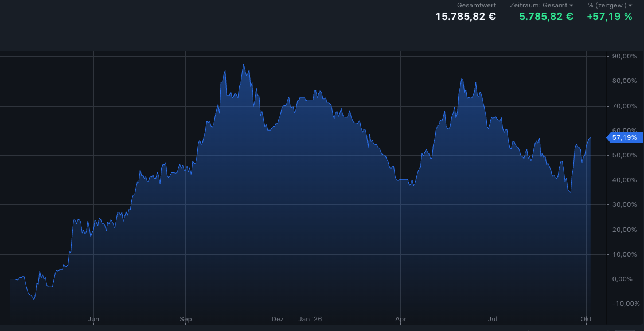This screenshot has height=331, width=644.
Task: Click the Dez label on the time axis
Action: click(278, 319)
